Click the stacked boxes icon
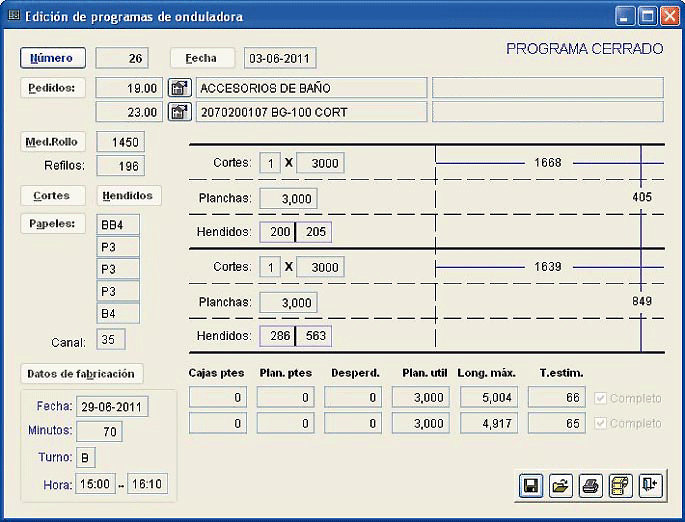This screenshot has height=522, width=685. tap(620, 485)
